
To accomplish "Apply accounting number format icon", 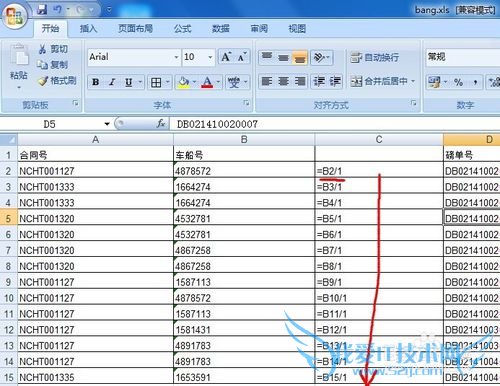I will 434,82.
